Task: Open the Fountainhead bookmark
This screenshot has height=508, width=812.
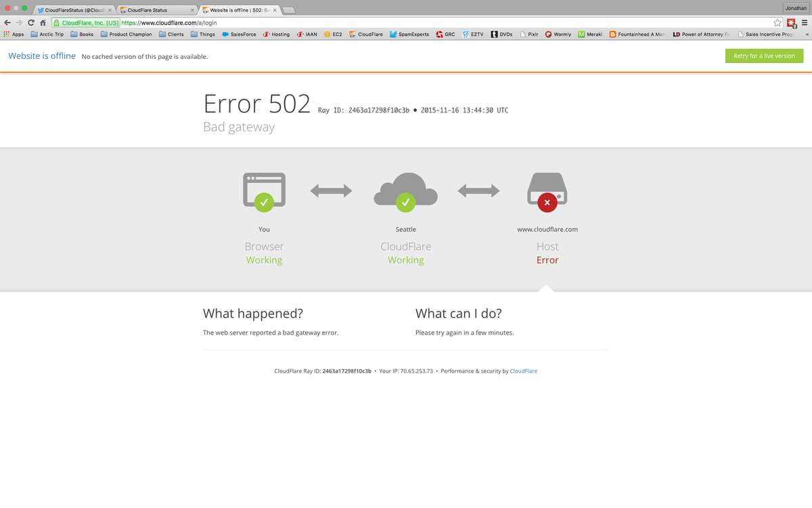Action: point(637,34)
